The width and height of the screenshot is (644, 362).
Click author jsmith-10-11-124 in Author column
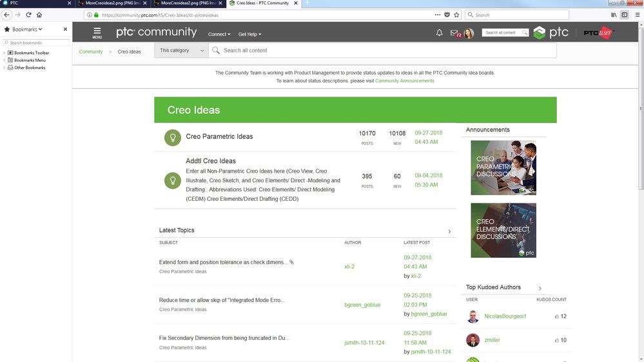[364, 343]
